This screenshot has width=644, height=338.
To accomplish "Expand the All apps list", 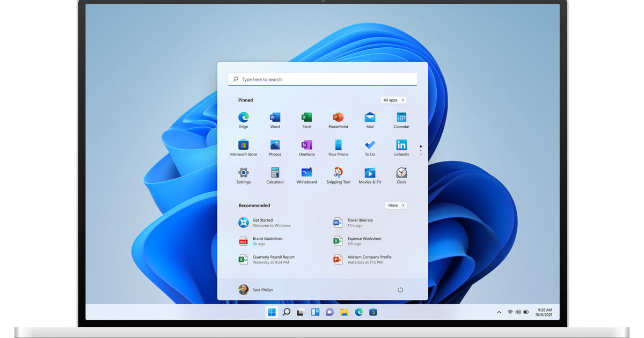I will 393,100.
